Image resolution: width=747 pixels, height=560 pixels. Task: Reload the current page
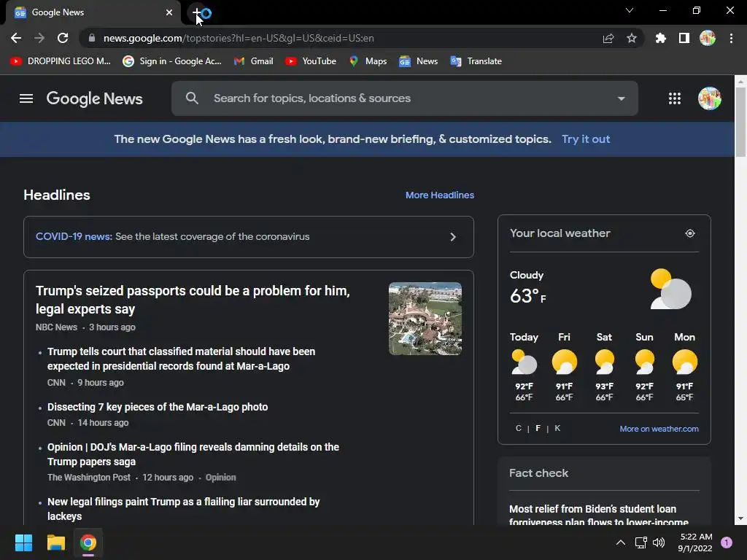tap(63, 38)
